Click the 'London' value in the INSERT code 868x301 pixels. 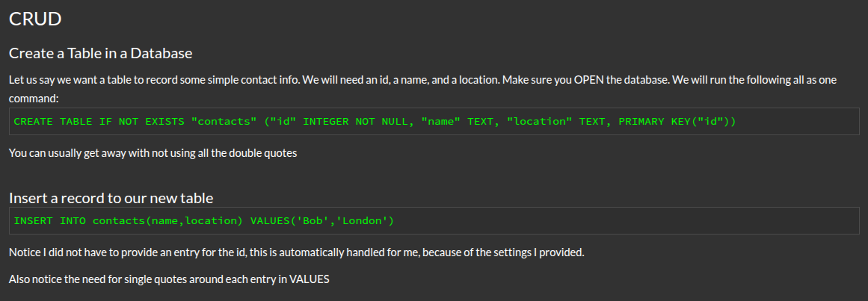361,220
